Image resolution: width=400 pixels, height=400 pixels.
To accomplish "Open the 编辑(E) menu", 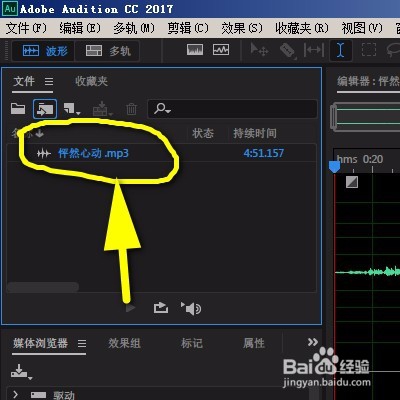I will point(80,28).
